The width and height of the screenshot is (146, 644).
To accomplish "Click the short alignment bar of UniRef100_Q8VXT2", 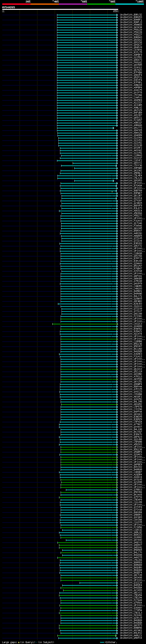I will point(95,163).
